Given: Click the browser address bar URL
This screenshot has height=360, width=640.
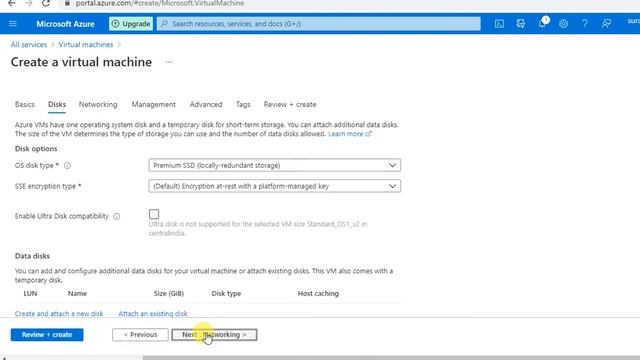Looking at the screenshot, I should (x=160, y=3).
